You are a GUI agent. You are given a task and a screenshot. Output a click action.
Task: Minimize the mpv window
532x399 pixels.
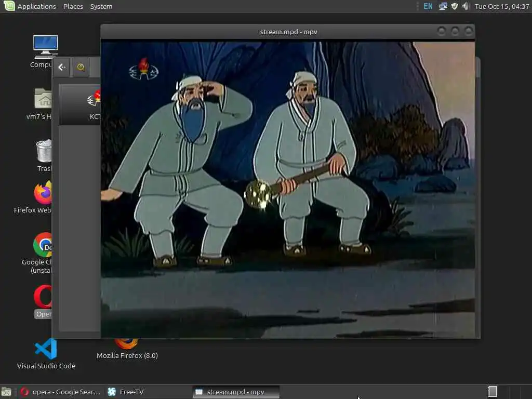pos(442,32)
